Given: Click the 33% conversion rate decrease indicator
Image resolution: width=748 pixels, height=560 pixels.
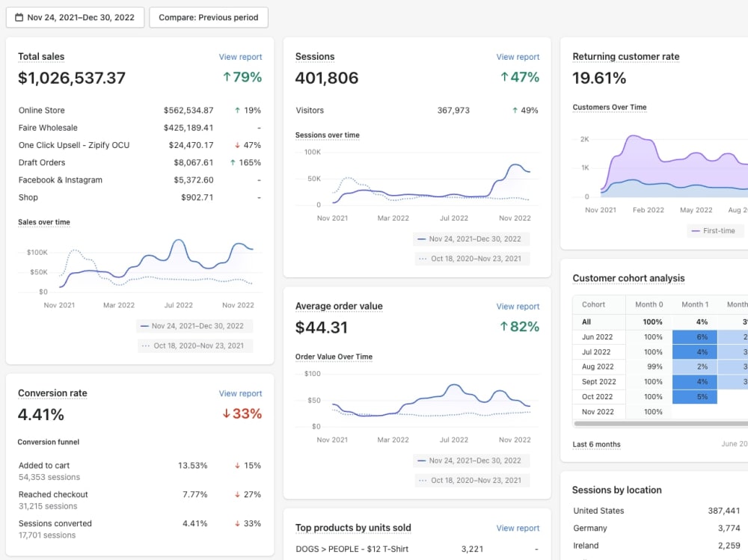Looking at the screenshot, I should [242, 413].
